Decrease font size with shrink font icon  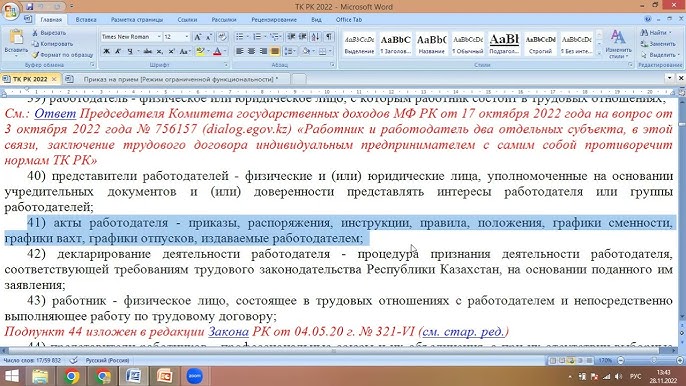(209, 37)
